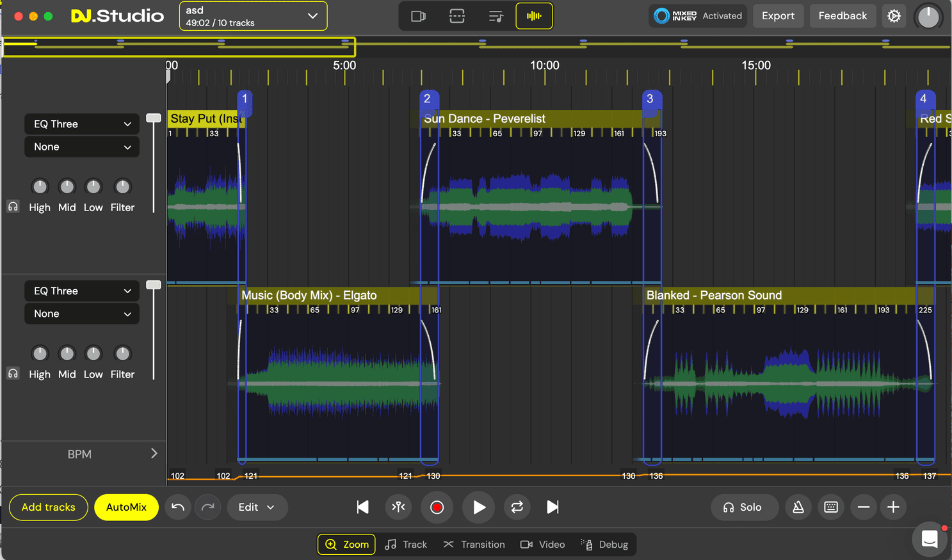Click the Mixed In Key Activated badge
This screenshot has height=560, width=952.
coord(698,16)
